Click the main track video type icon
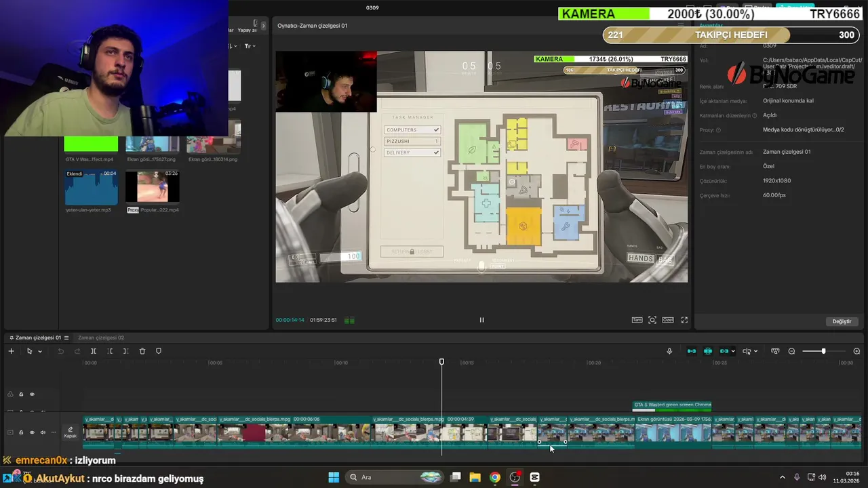Viewport: 868px width, 488px height. [10, 432]
